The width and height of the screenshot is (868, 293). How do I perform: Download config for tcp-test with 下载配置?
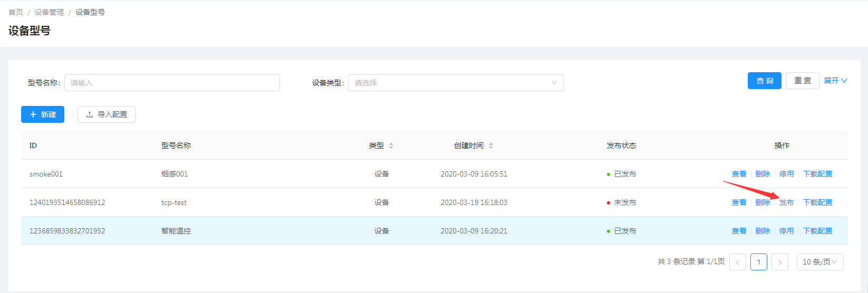coord(817,202)
